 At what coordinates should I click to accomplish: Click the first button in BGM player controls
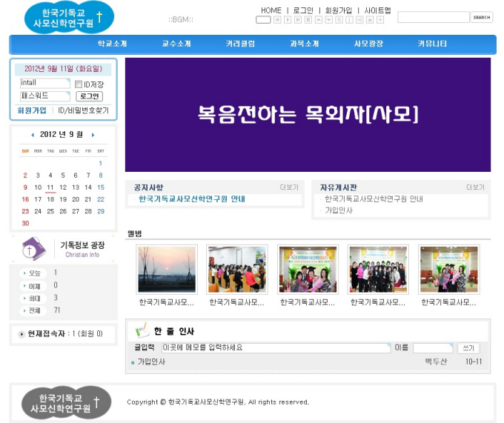coord(263,20)
